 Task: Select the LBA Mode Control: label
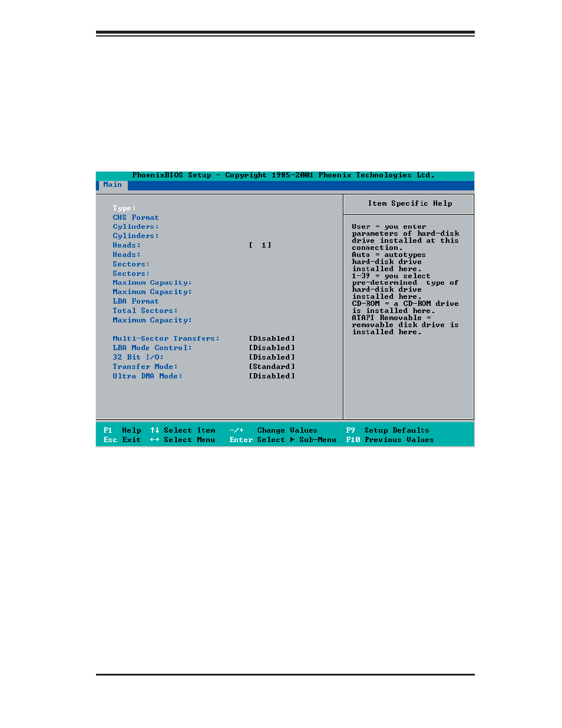pyautogui.click(x=152, y=348)
